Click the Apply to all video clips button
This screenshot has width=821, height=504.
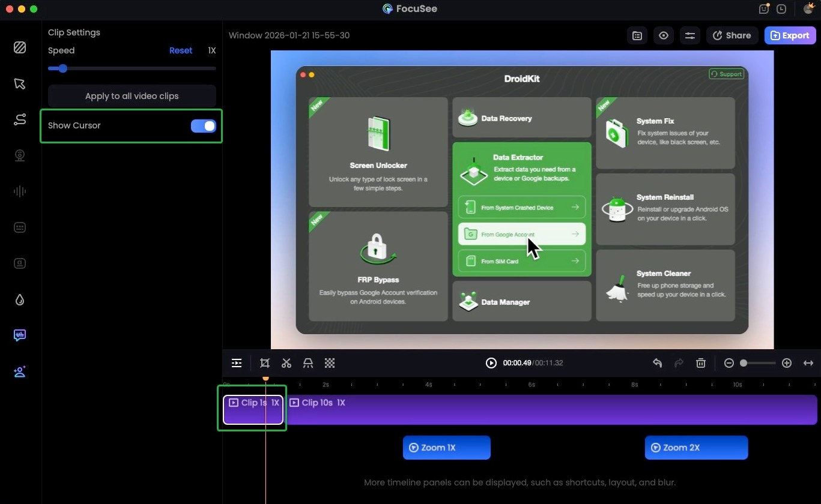tap(132, 96)
